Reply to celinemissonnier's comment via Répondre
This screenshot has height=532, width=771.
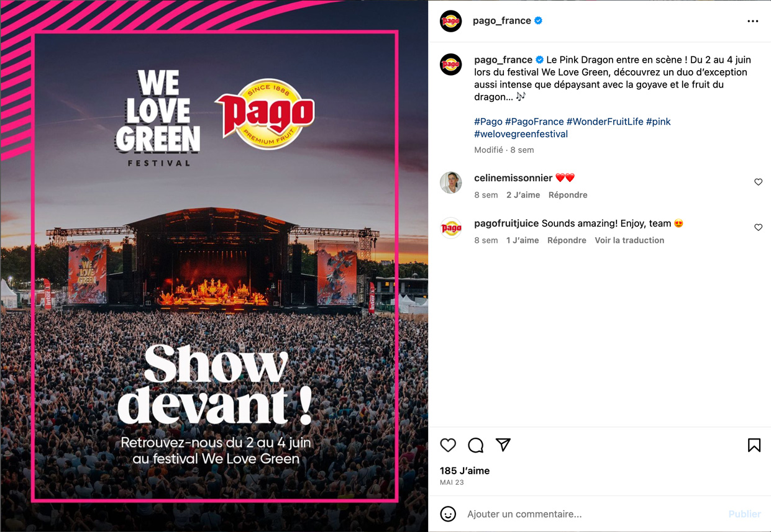[568, 195]
